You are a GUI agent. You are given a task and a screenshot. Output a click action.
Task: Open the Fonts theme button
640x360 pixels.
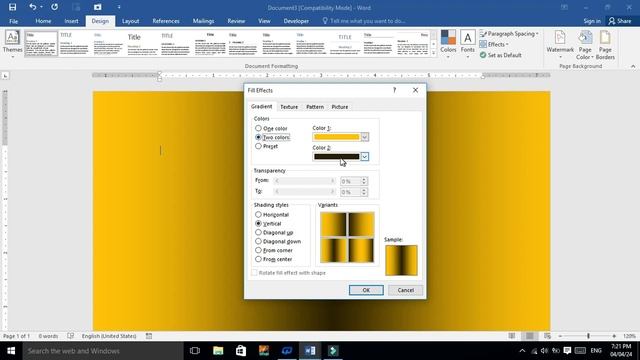468,44
